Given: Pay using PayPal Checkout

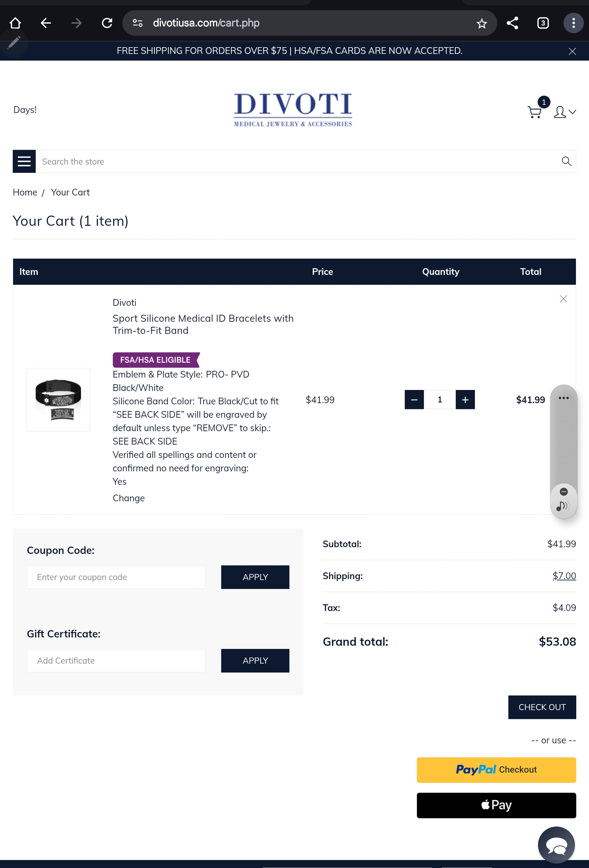Looking at the screenshot, I should click(496, 770).
